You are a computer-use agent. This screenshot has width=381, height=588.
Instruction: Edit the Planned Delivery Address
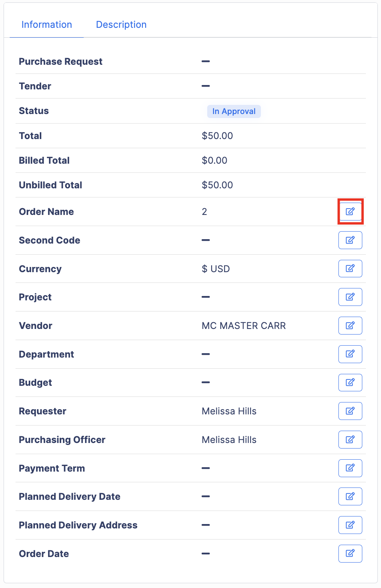pyautogui.click(x=350, y=525)
